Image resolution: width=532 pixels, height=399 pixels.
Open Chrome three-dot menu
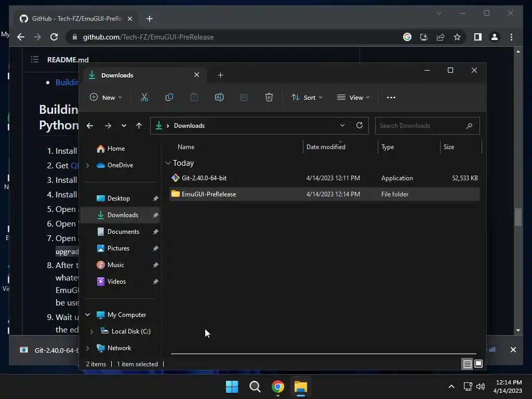(x=511, y=37)
